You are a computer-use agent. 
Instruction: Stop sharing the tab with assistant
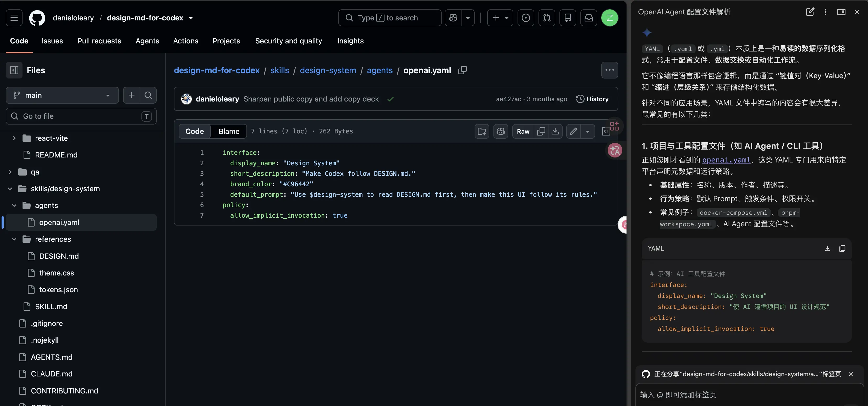(x=850, y=374)
